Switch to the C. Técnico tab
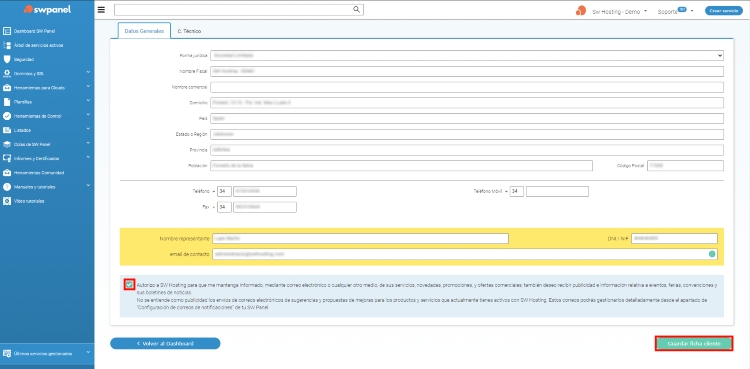 click(x=189, y=31)
